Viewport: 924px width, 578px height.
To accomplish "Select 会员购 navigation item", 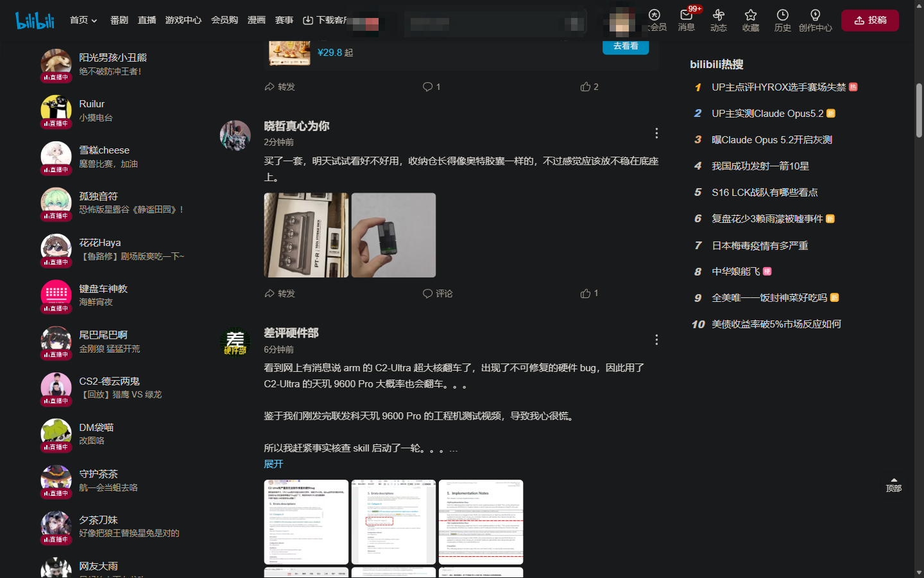I will [x=225, y=21].
